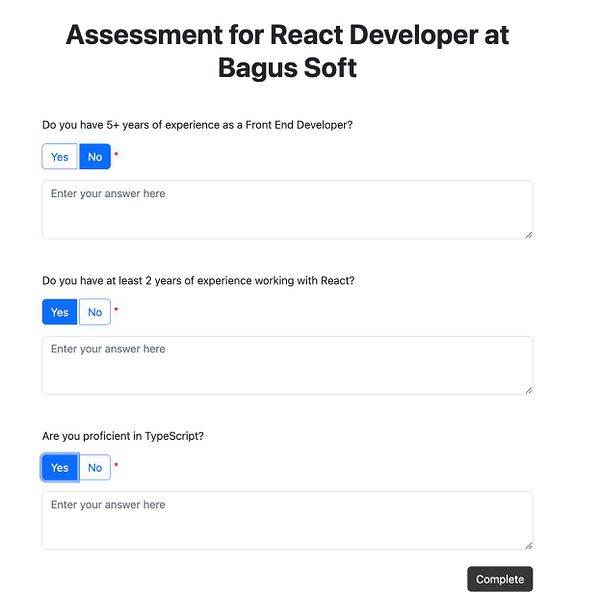Focus the answer box under TypeScript question

point(288,521)
